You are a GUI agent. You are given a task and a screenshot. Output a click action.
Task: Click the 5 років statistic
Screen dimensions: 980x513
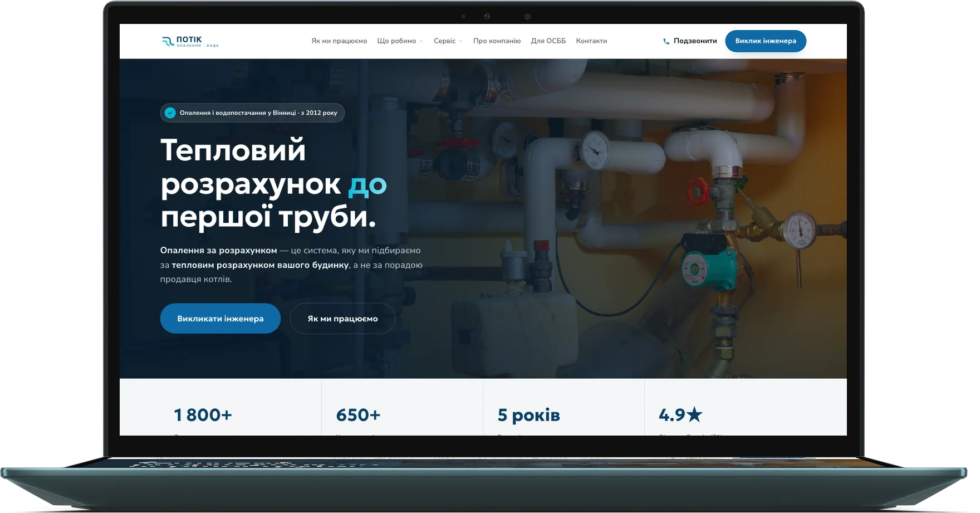coord(528,415)
